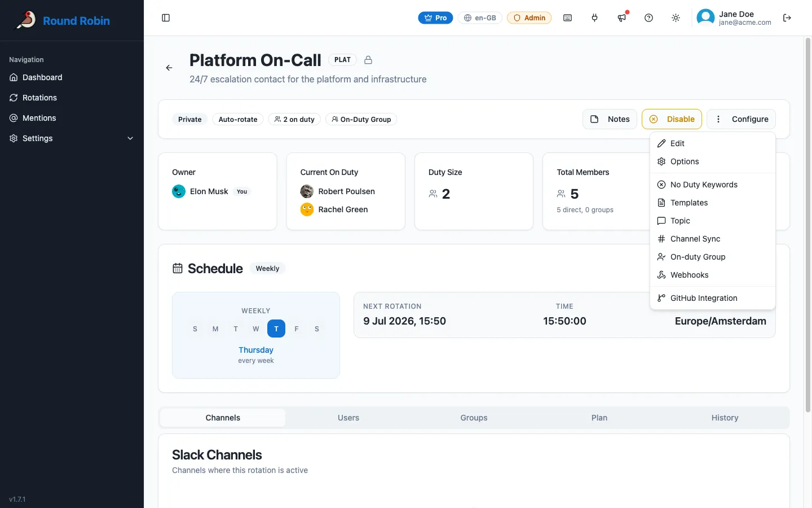Toggle the sidebar panel icon
Viewport: 812px width, 508px height.
pos(166,18)
